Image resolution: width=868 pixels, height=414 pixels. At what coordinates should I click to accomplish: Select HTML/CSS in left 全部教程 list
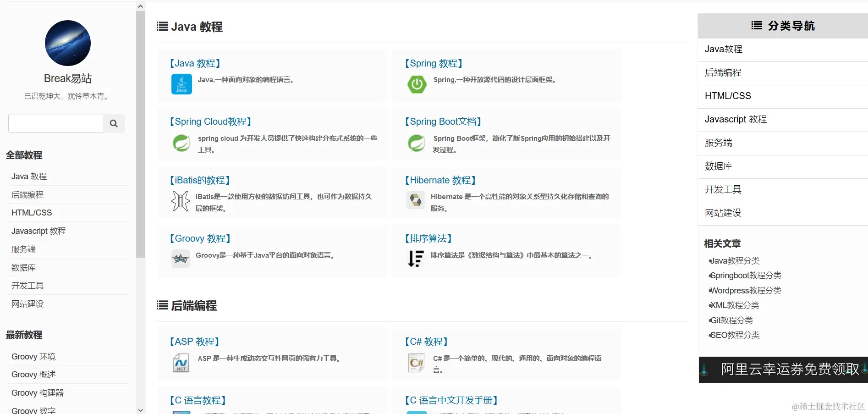pos(32,213)
